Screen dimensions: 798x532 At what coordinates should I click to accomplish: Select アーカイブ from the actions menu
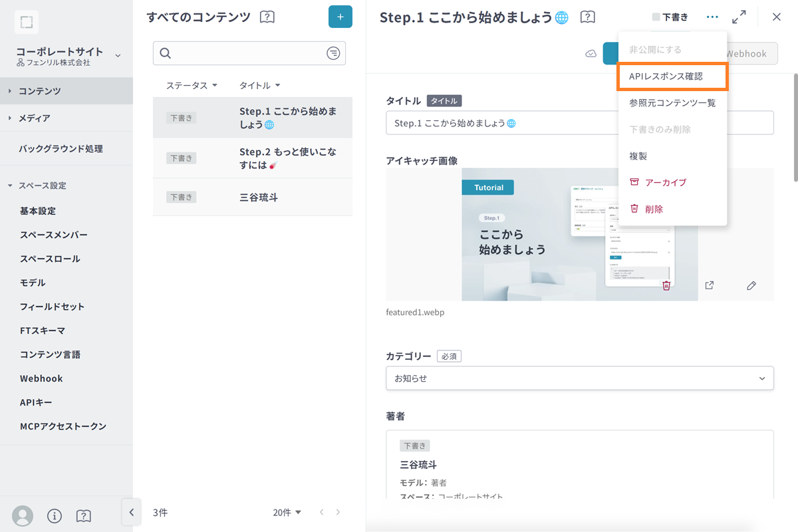(665, 182)
